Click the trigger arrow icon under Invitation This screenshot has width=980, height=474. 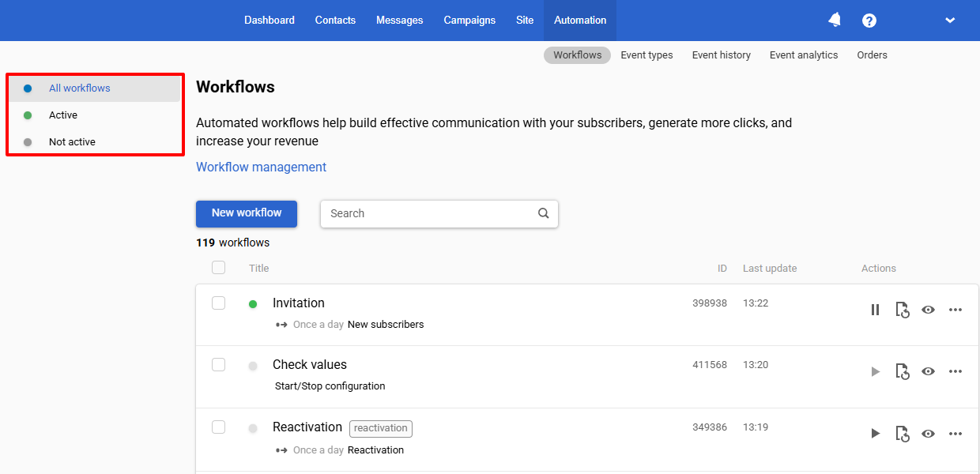click(x=281, y=325)
